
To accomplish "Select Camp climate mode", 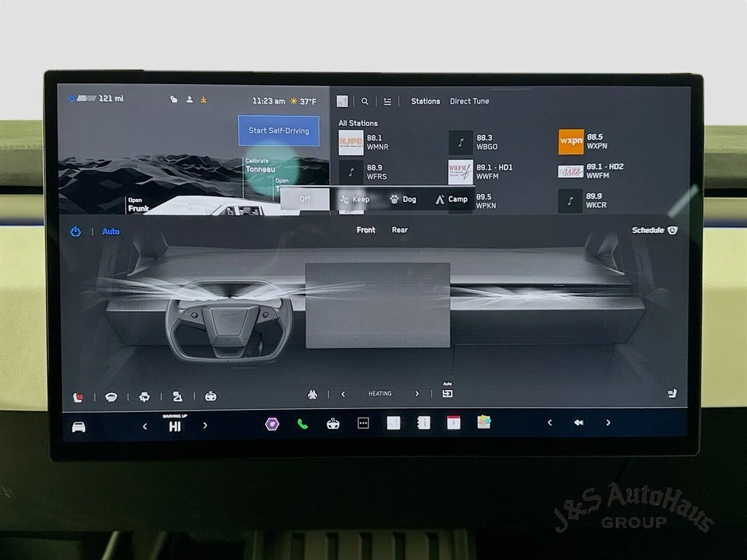I will [451, 199].
